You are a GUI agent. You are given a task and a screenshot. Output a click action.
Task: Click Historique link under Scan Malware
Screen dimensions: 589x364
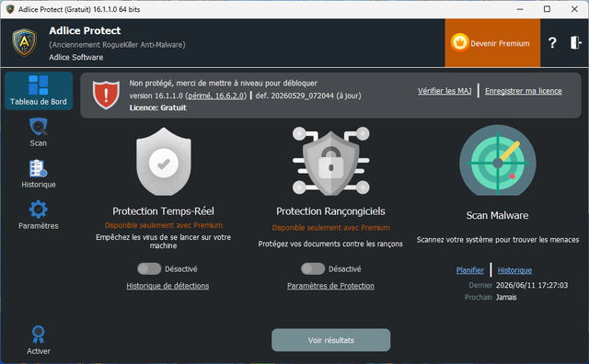pyautogui.click(x=514, y=270)
